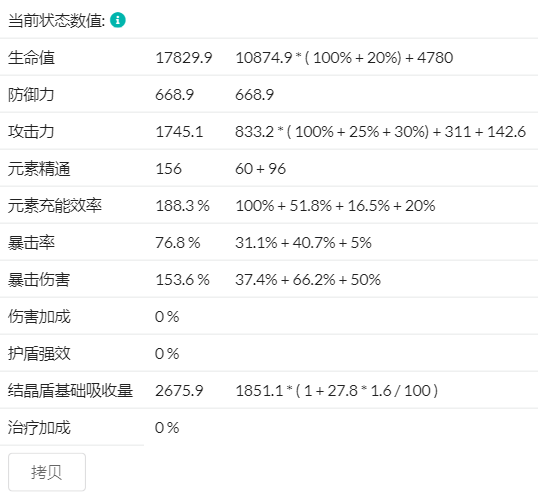Click the 暴击率 value 76.8 %
Screen dimensions: 547x499
coord(178,243)
